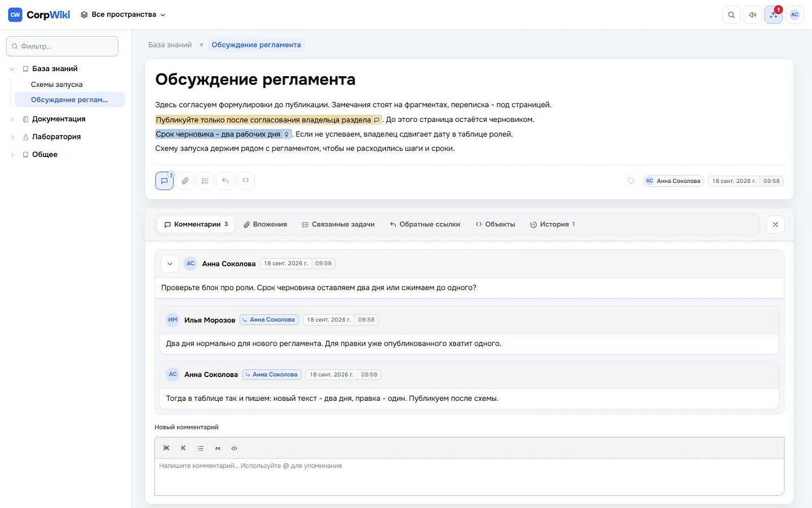
Task: Insert a quote in the comment editor
Action: (218, 448)
